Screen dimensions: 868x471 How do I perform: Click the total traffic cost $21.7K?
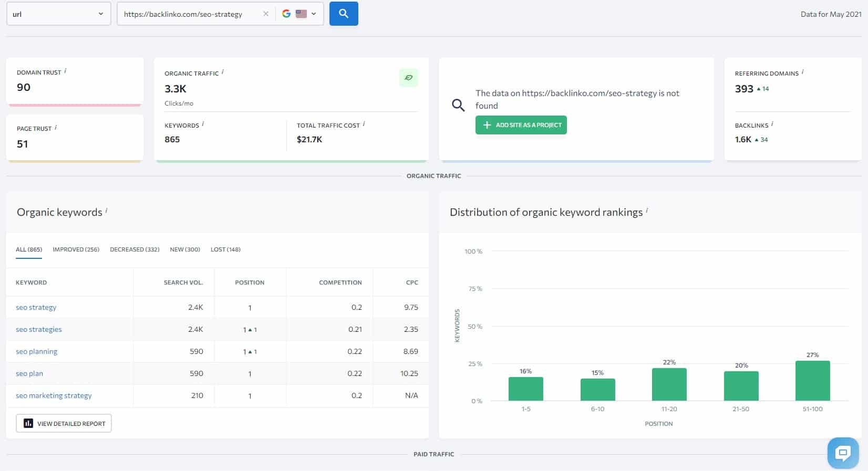(309, 139)
